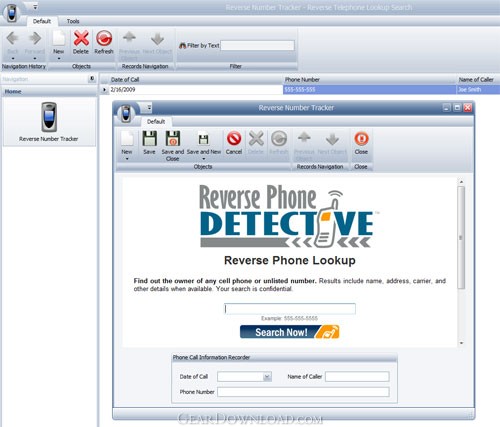Open the Date of Call dropdown
Image resolution: width=500 pixels, height=427 pixels.
point(267,377)
